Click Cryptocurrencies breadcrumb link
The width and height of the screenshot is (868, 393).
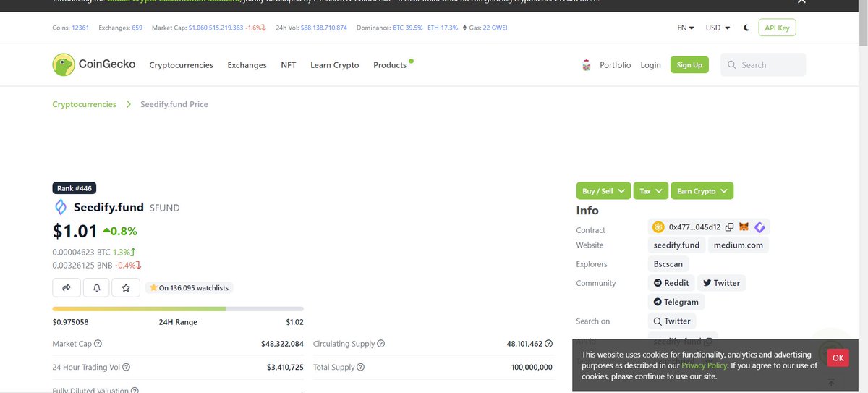coord(84,104)
